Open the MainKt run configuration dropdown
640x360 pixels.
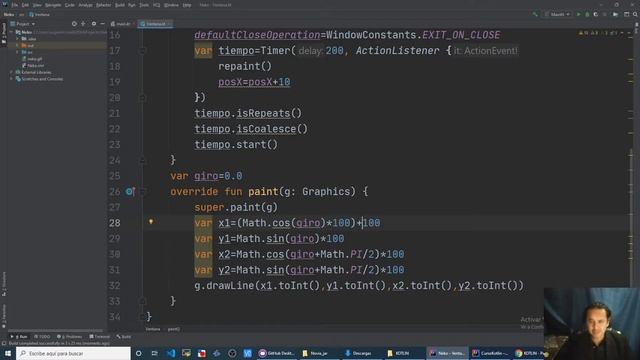[557, 14]
